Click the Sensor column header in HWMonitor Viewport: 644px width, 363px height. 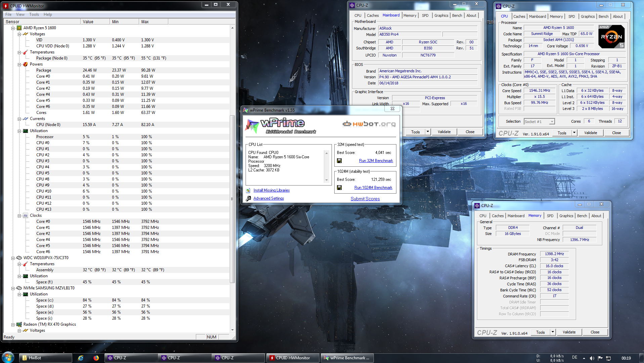pos(42,22)
